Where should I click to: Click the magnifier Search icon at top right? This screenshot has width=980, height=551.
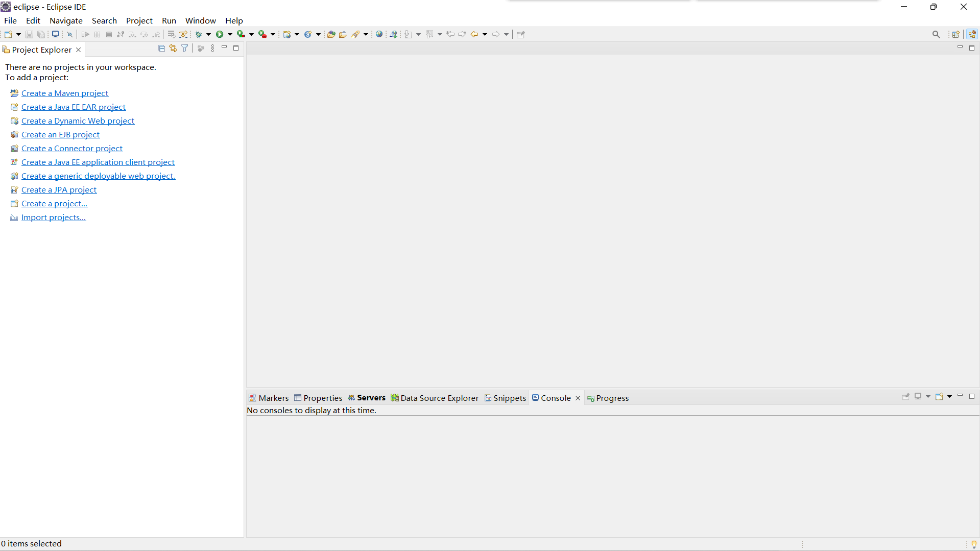tap(936, 34)
